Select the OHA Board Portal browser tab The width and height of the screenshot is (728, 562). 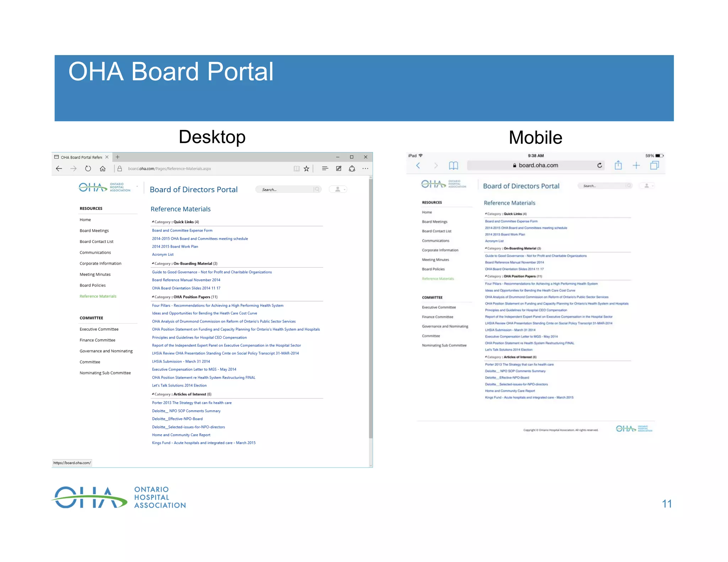82,157
